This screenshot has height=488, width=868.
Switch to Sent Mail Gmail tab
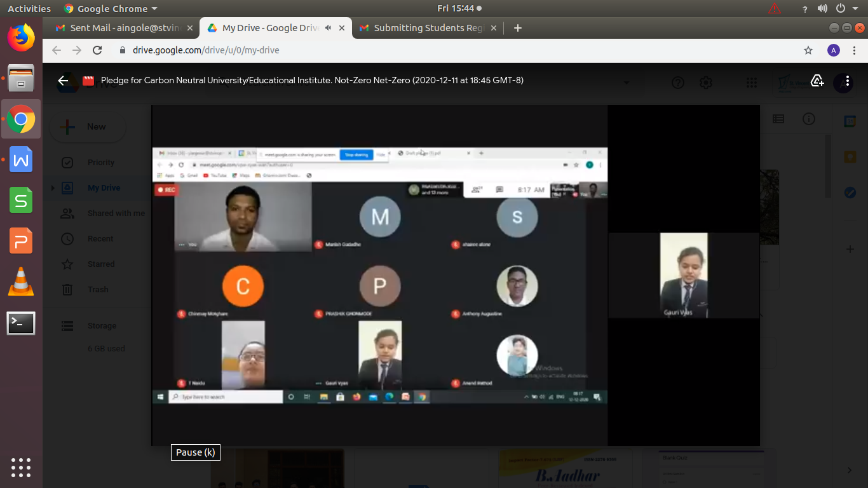click(x=124, y=28)
